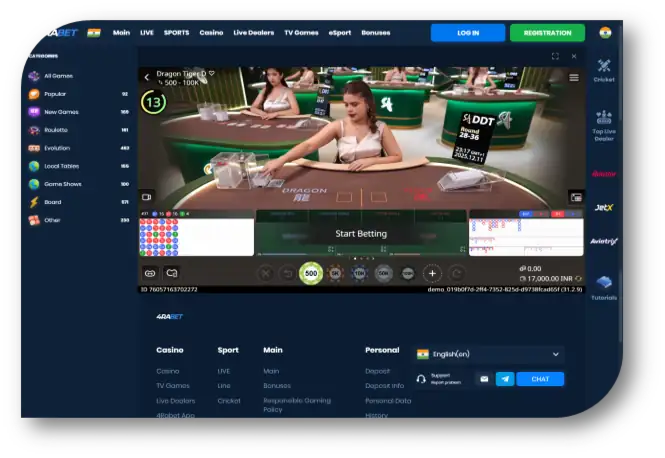Click the green REGISTRATION button
The height and width of the screenshot is (458, 665).
[x=547, y=32]
